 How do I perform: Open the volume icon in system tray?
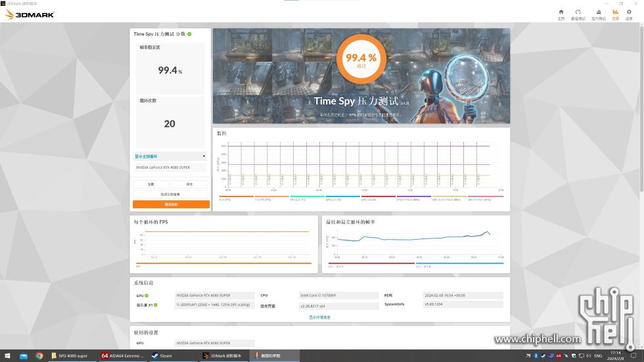pos(589,356)
